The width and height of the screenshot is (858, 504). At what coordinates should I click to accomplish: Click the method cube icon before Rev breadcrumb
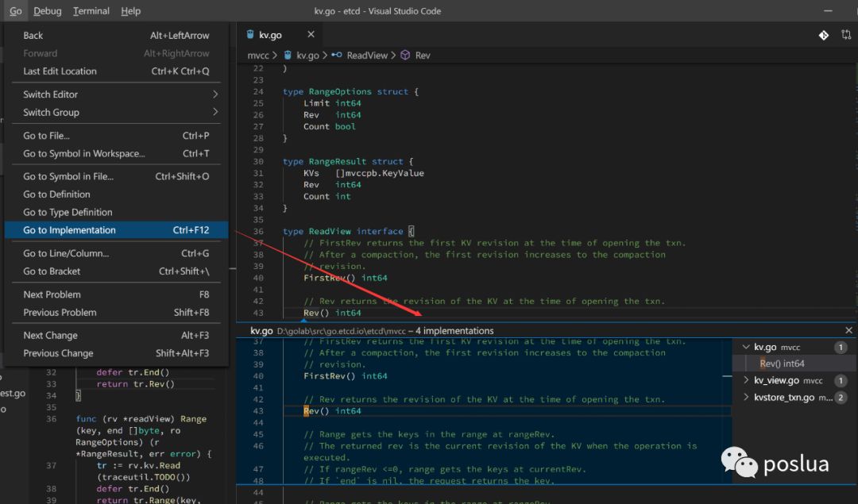pos(405,56)
